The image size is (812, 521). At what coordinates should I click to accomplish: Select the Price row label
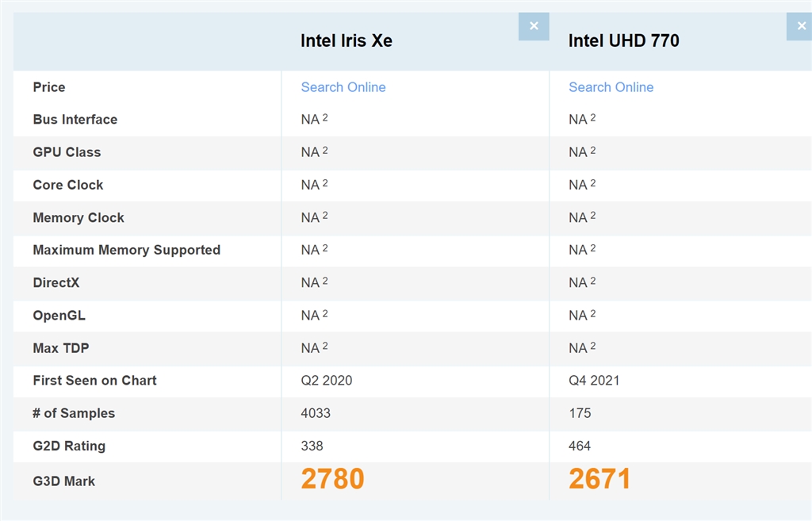[x=49, y=87]
